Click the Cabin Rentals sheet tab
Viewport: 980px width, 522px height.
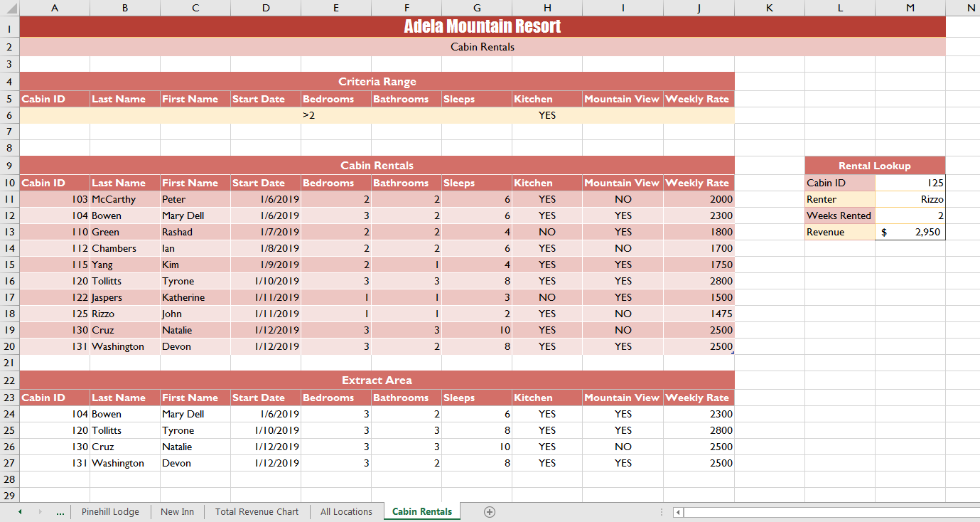(421, 512)
